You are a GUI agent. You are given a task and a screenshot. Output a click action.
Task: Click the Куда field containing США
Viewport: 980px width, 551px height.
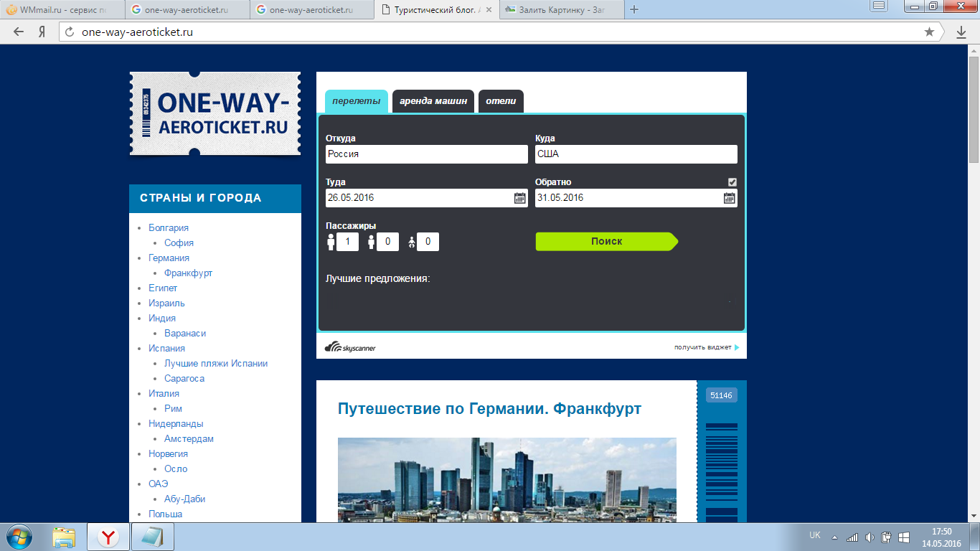coord(636,154)
